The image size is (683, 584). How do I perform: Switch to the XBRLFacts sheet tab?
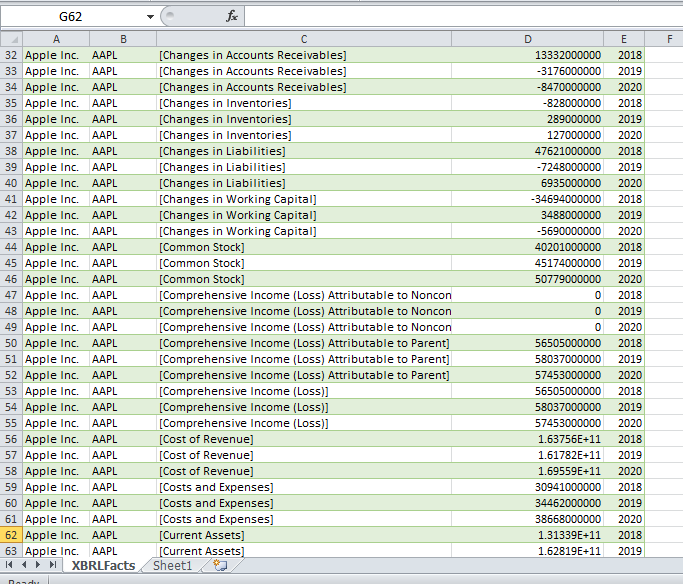[x=103, y=565]
